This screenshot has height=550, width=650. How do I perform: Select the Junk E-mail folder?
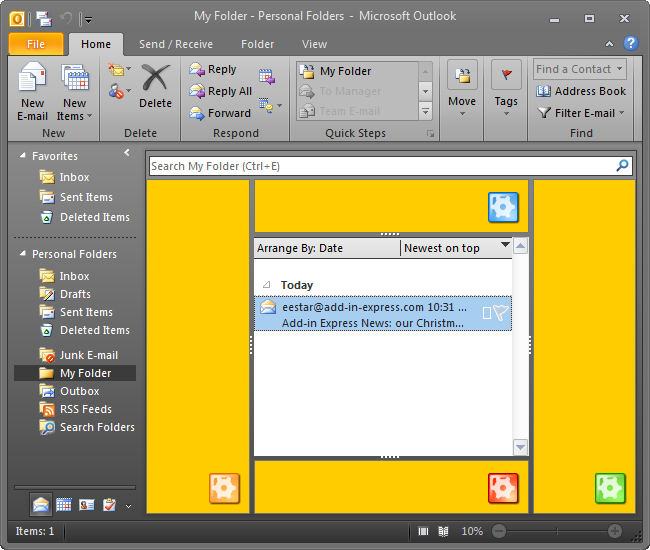coord(78,355)
